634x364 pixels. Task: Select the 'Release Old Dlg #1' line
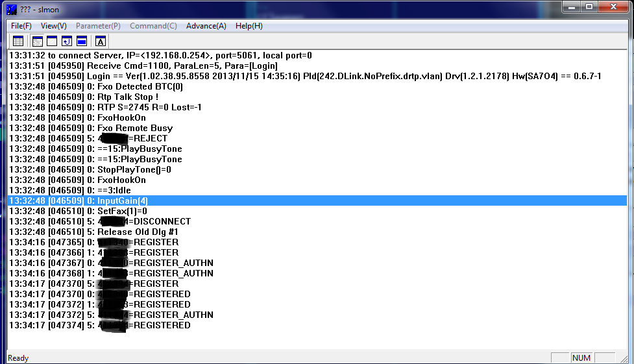pyautogui.click(x=317, y=232)
